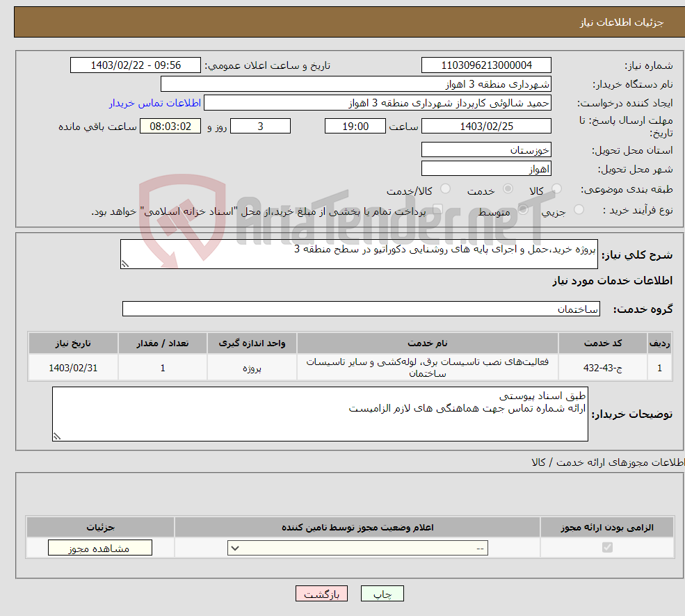Viewport: 685px width, 616px height.
Task: Click service code cell ج-43-432
Action: [602, 368]
